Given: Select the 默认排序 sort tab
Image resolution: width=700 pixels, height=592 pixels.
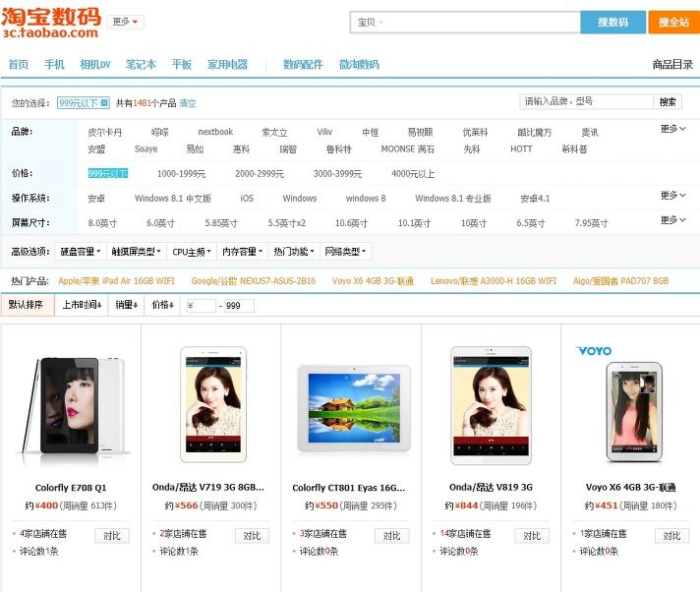Looking at the screenshot, I should tap(26, 305).
